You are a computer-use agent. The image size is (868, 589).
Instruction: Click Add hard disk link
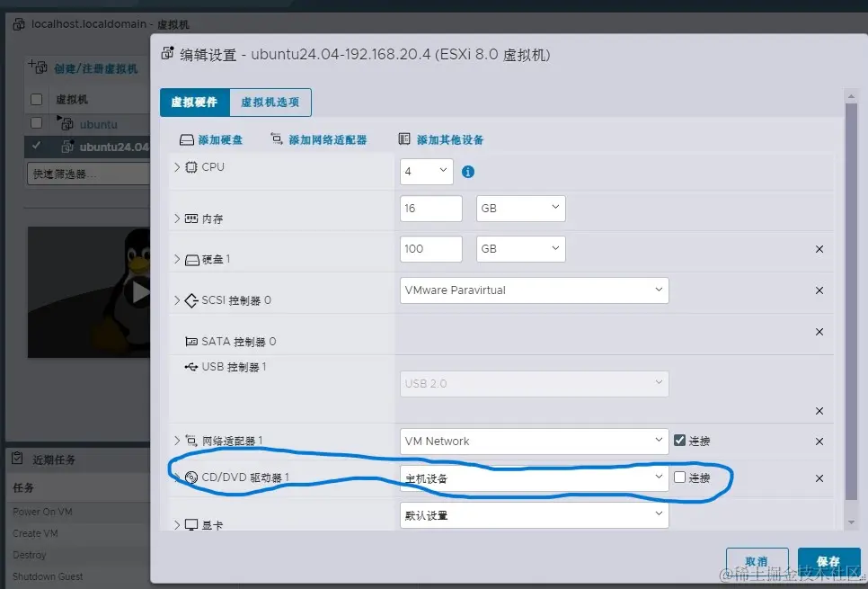[x=220, y=139]
